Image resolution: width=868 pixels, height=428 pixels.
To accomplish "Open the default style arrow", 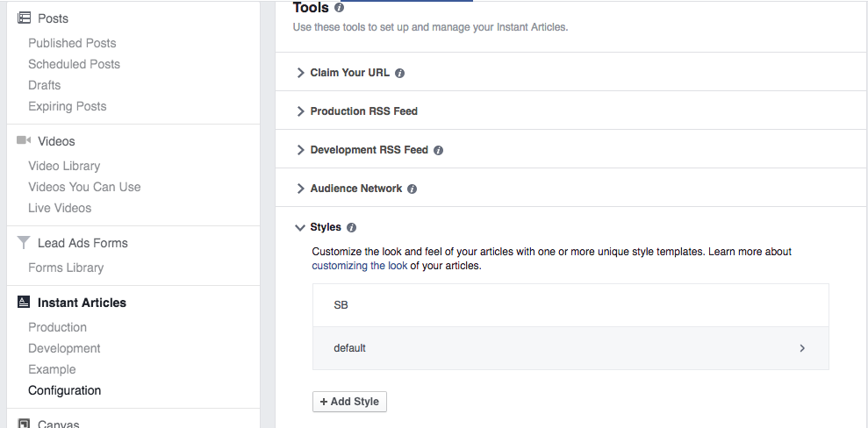I will tap(802, 348).
